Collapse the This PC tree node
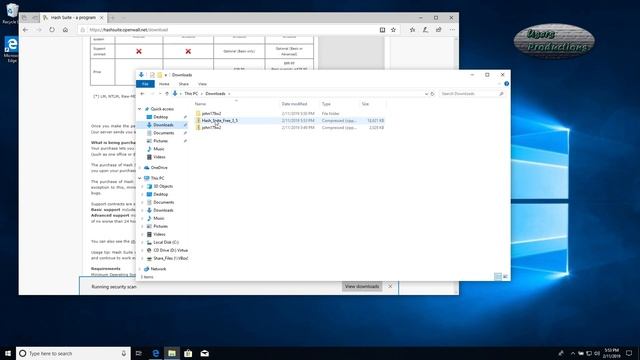The width and height of the screenshot is (640, 360). [140, 178]
